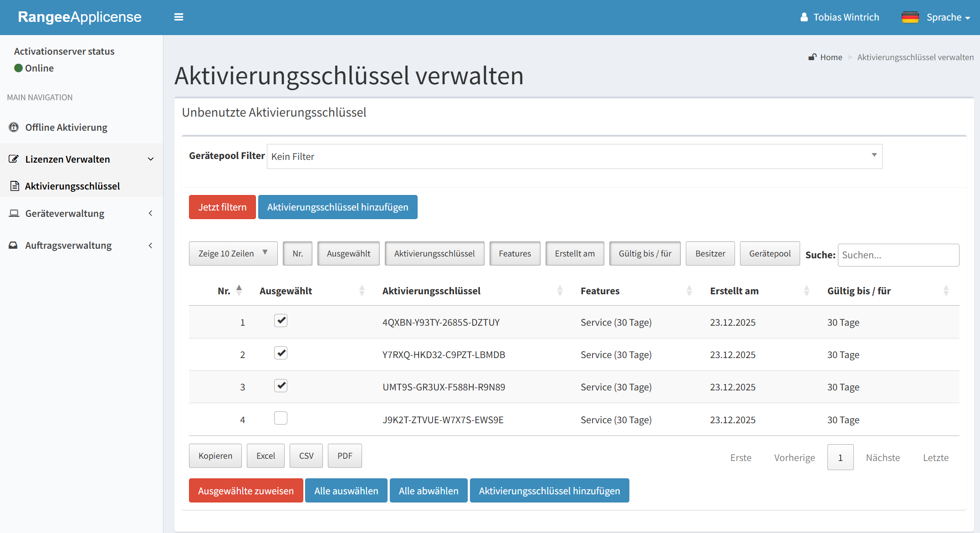Click the user profile icon for Tobias Wintrich
Screen dimensions: 980x533
pos(804,17)
